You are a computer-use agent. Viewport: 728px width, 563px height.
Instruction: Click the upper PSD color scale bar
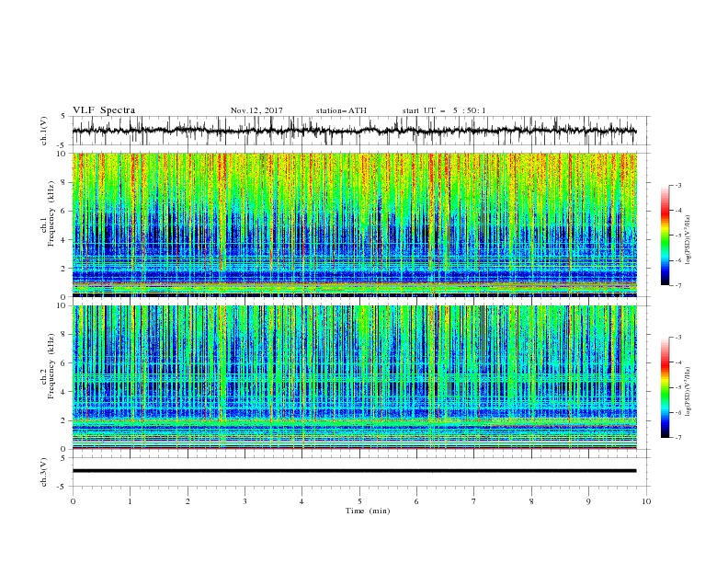[x=665, y=235]
